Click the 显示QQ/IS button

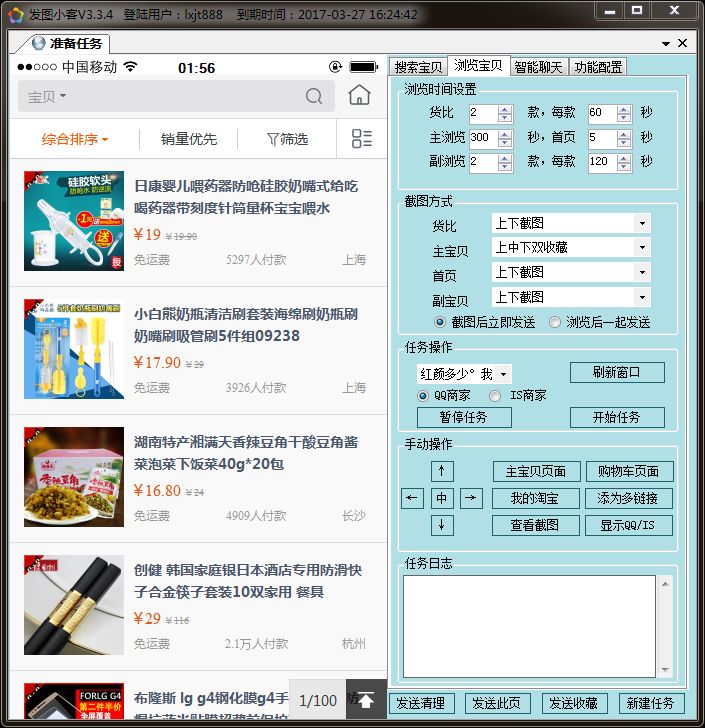pyautogui.click(x=628, y=525)
